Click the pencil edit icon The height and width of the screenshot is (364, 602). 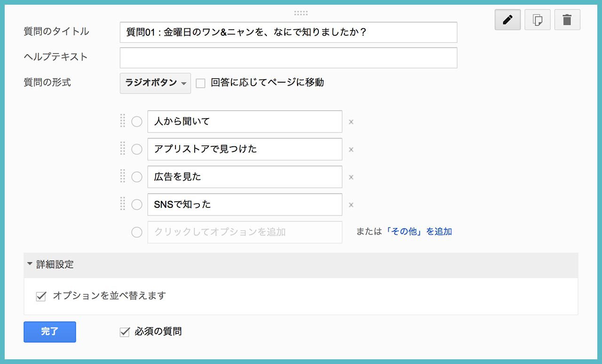[x=507, y=20]
